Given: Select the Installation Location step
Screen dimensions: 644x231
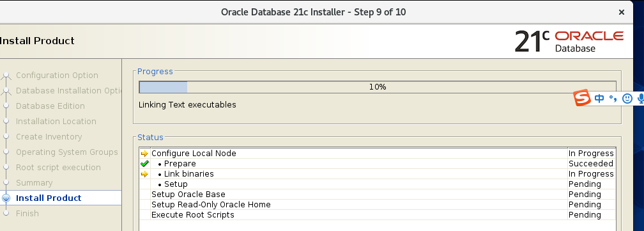Looking at the screenshot, I should click(x=56, y=121).
